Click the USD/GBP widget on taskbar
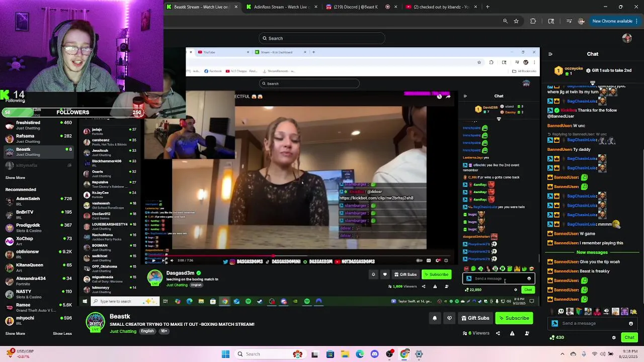This screenshot has width=644, height=362. (21, 354)
